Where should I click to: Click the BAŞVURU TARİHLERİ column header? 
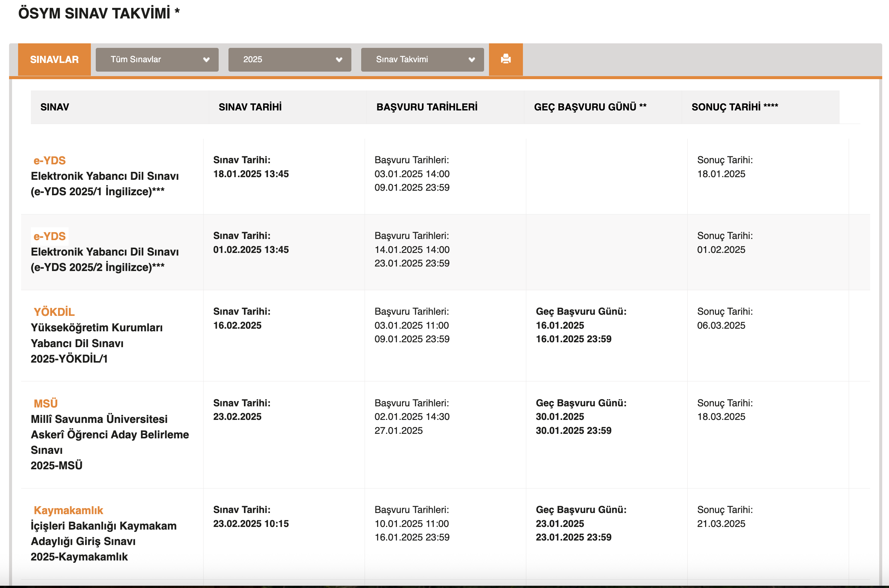[x=427, y=107]
